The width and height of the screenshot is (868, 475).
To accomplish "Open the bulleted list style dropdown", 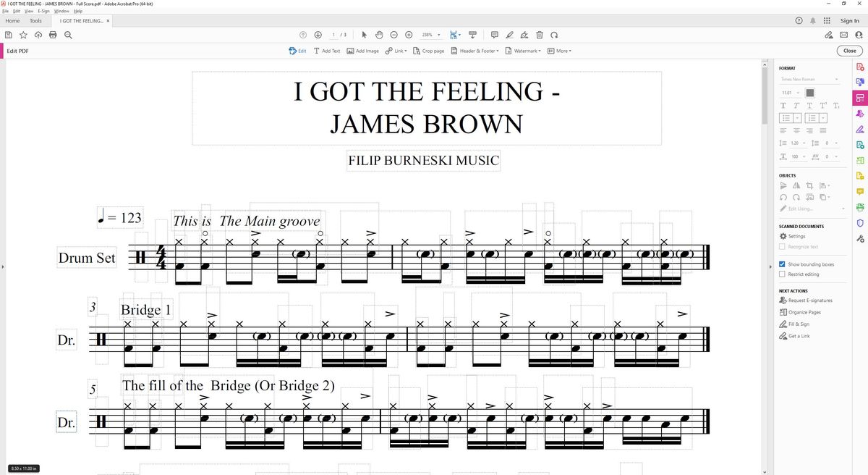I will (x=797, y=118).
